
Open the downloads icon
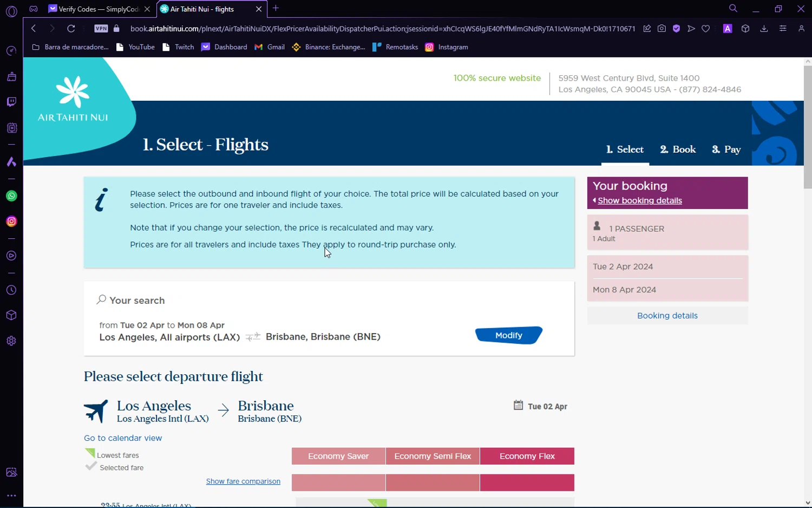(764, 29)
